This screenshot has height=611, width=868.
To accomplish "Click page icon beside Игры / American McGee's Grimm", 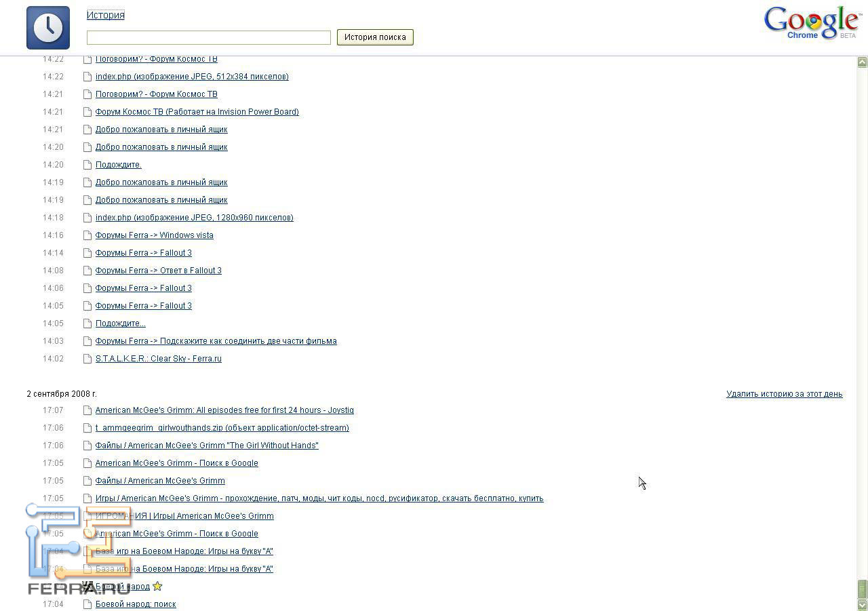I will coord(87,498).
